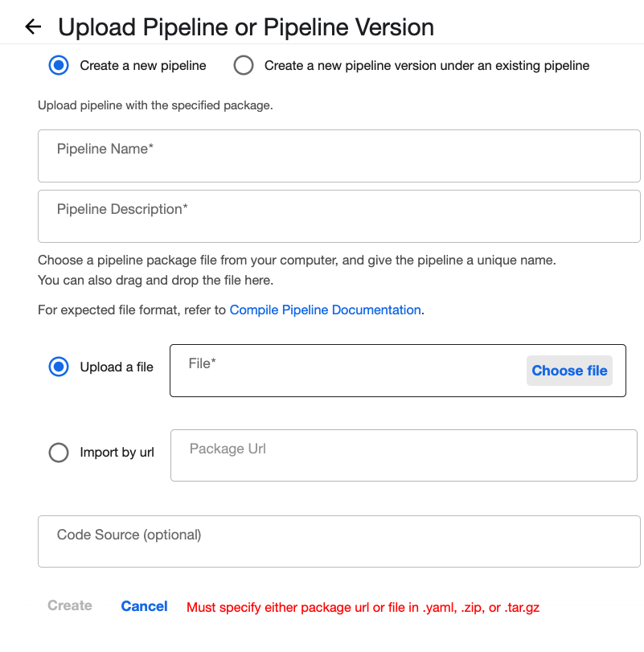Click the "Upload Pipeline or Pipeline Version" heading
The height and width of the screenshot is (652, 644).
246,27
